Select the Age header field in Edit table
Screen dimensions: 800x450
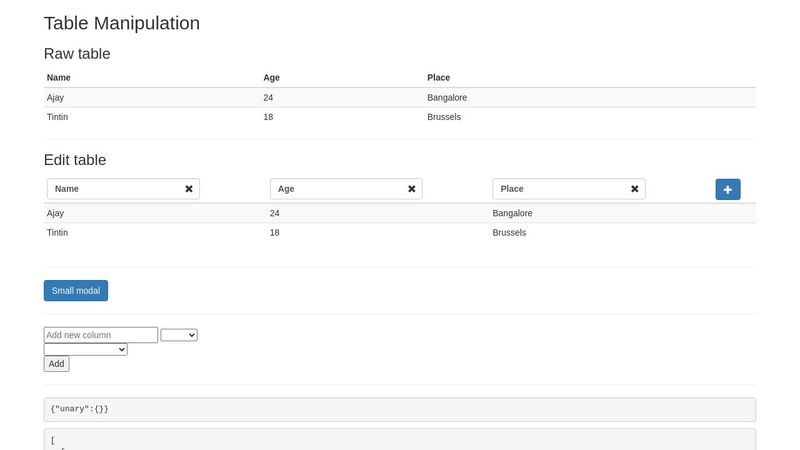pyautogui.click(x=338, y=189)
